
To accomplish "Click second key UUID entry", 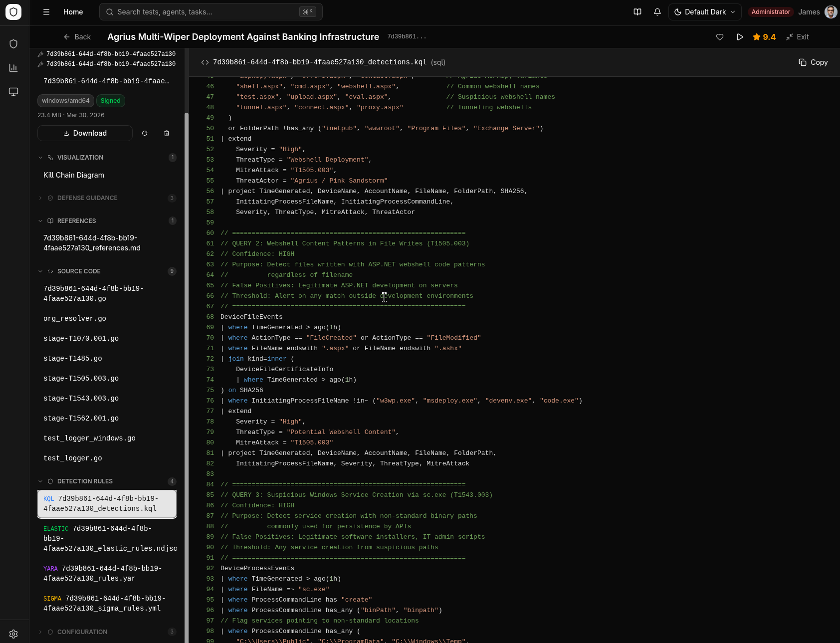I will click(107, 64).
